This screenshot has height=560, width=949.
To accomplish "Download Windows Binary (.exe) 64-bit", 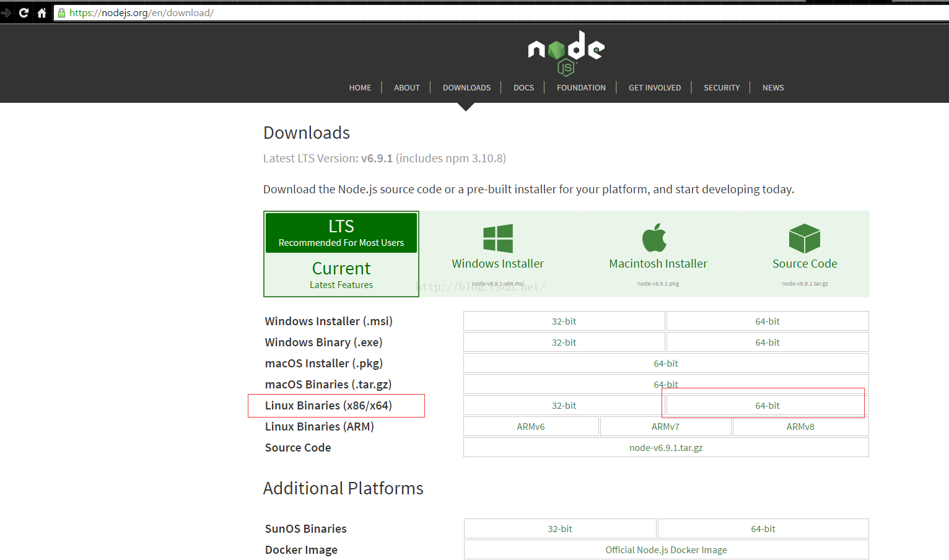I will click(768, 343).
